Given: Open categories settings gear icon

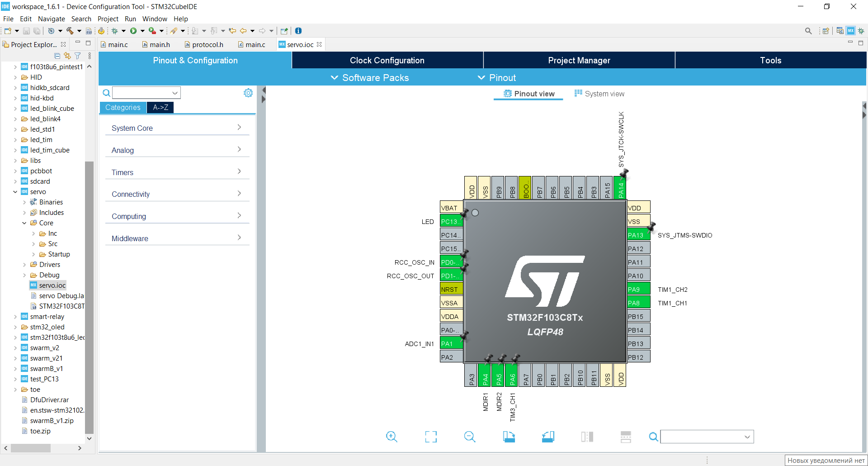Looking at the screenshot, I should (248, 93).
